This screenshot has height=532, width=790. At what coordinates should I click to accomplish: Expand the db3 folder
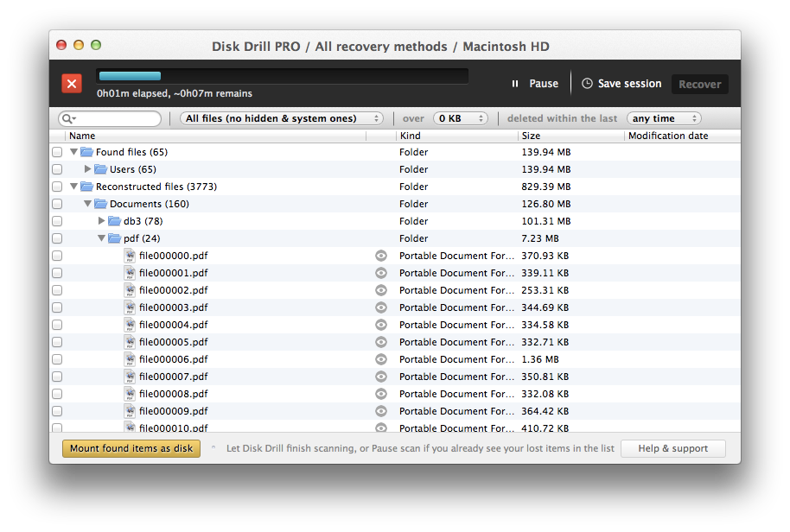(x=101, y=221)
